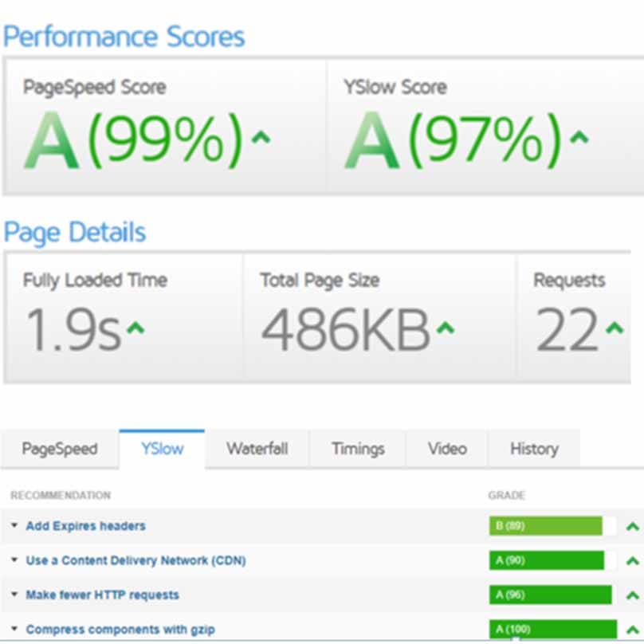Expand the Add Expires headers recommendation
644x644 pixels.
click(x=13, y=526)
